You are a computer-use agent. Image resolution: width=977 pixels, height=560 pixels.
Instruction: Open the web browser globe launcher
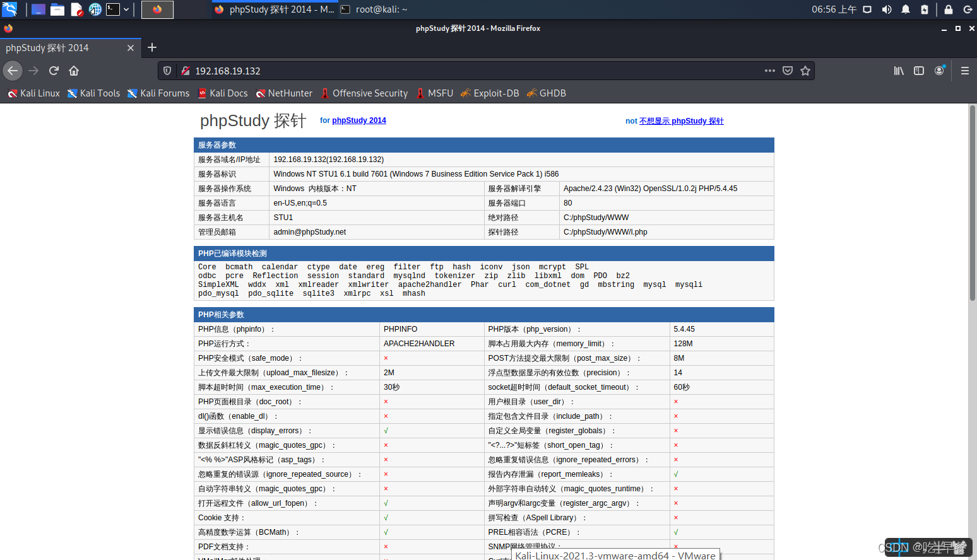pyautogui.click(x=95, y=9)
